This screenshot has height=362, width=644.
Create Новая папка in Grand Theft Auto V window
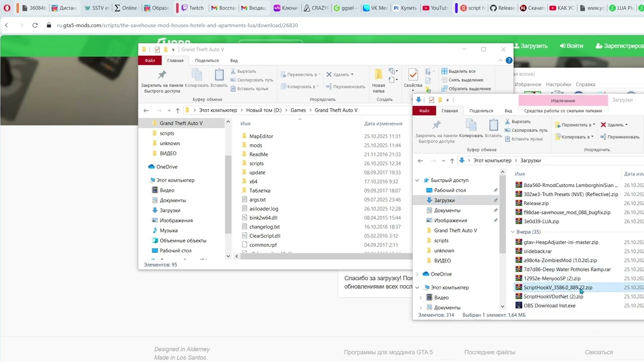[378, 81]
